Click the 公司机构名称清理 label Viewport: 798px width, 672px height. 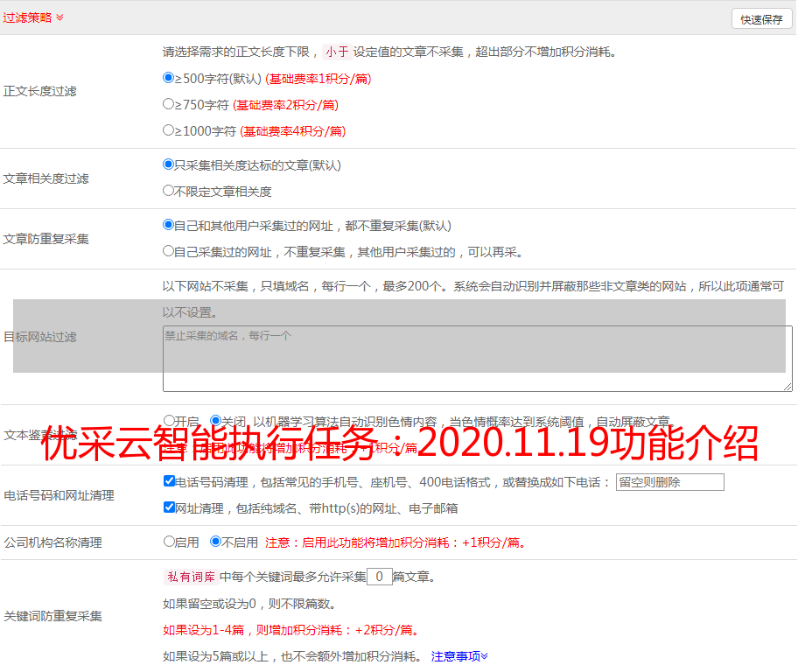52,542
